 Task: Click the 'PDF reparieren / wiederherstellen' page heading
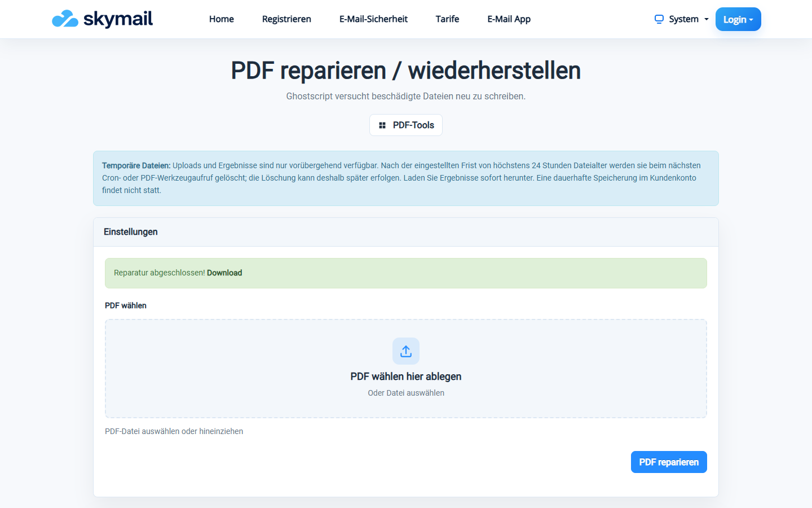click(x=406, y=71)
